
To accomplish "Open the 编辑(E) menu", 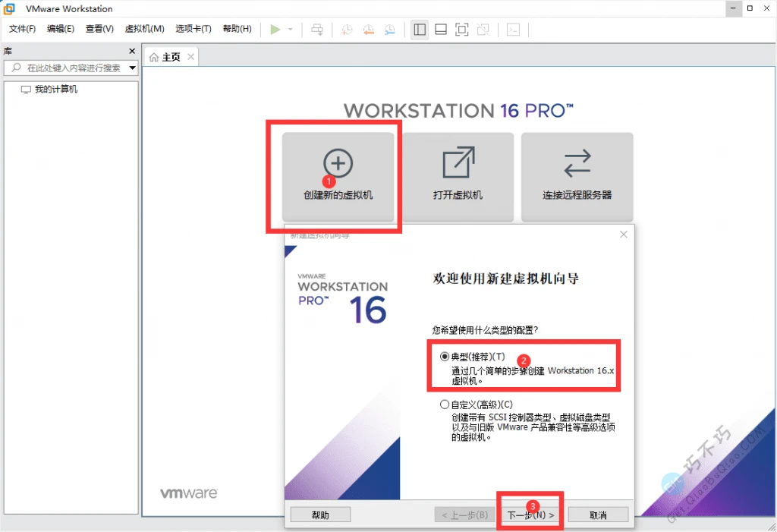I will [61, 29].
